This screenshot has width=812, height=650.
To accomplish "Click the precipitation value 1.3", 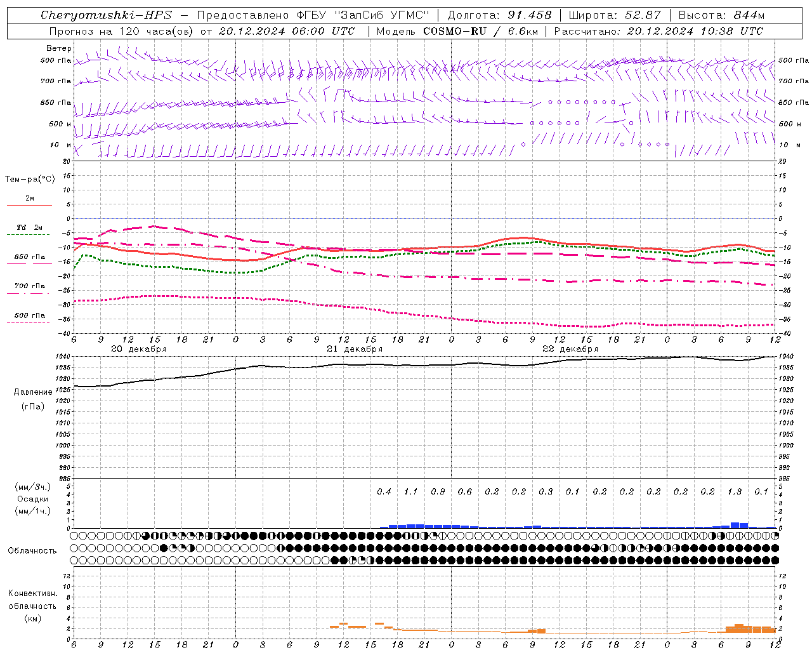I will click(735, 491).
